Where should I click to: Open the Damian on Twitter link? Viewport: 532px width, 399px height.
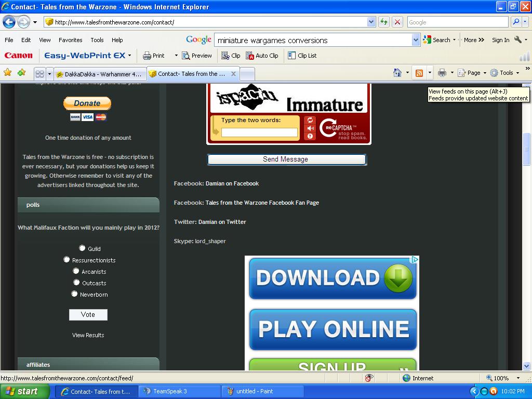click(222, 222)
